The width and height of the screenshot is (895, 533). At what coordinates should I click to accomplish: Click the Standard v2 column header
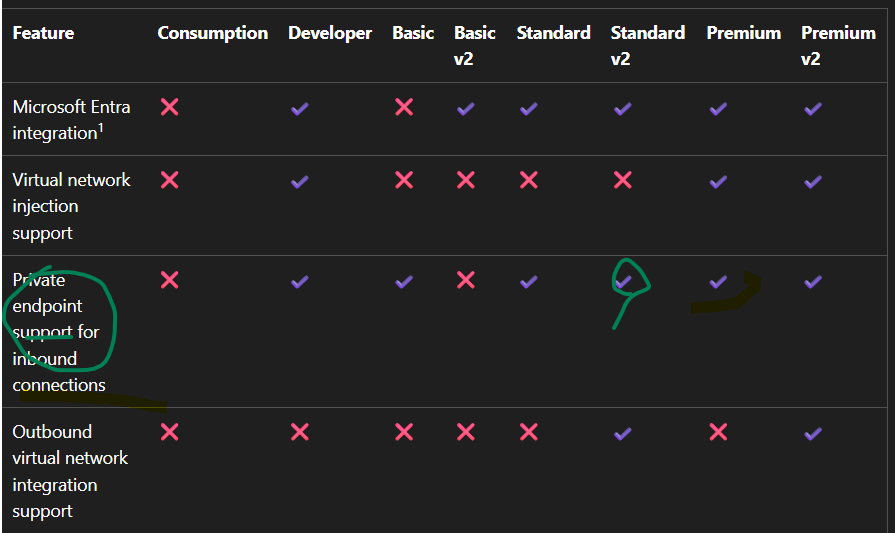pyautogui.click(x=648, y=46)
